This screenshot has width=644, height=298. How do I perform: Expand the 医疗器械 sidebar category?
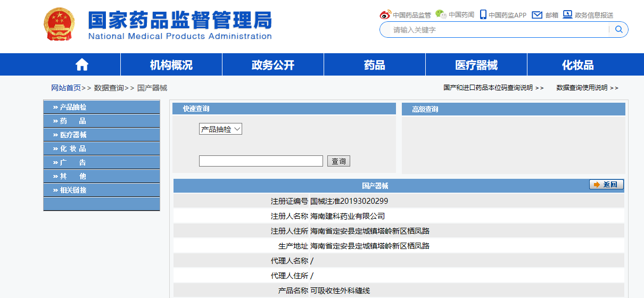[73, 135]
